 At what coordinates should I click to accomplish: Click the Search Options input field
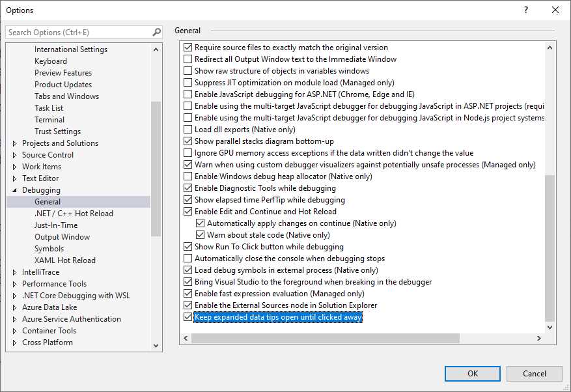point(75,31)
